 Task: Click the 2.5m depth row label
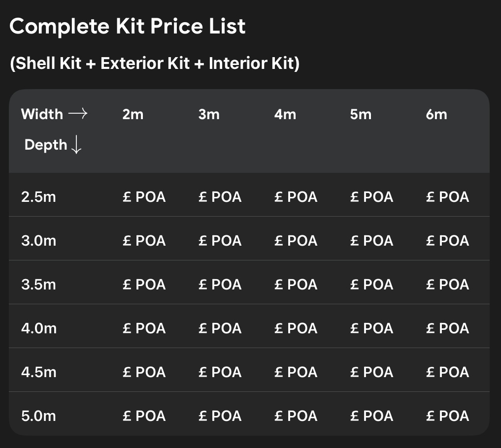(x=38, y=197)
